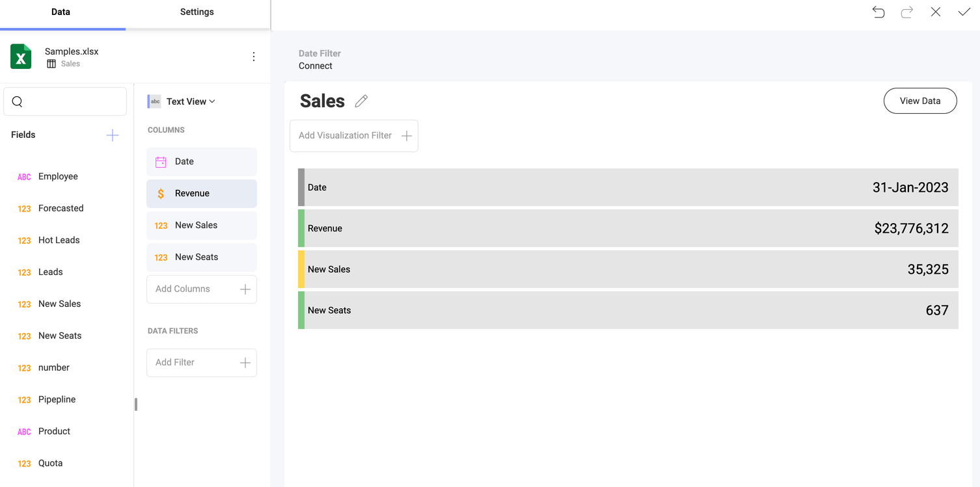
Task: Select the Date column item
Action: point(202,162)
